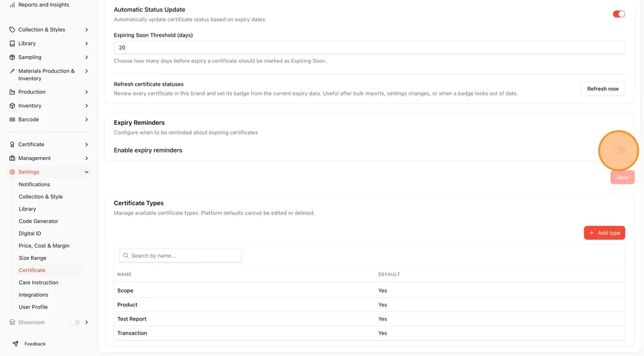Click the Library book icon in sidebar

[12, 44]
